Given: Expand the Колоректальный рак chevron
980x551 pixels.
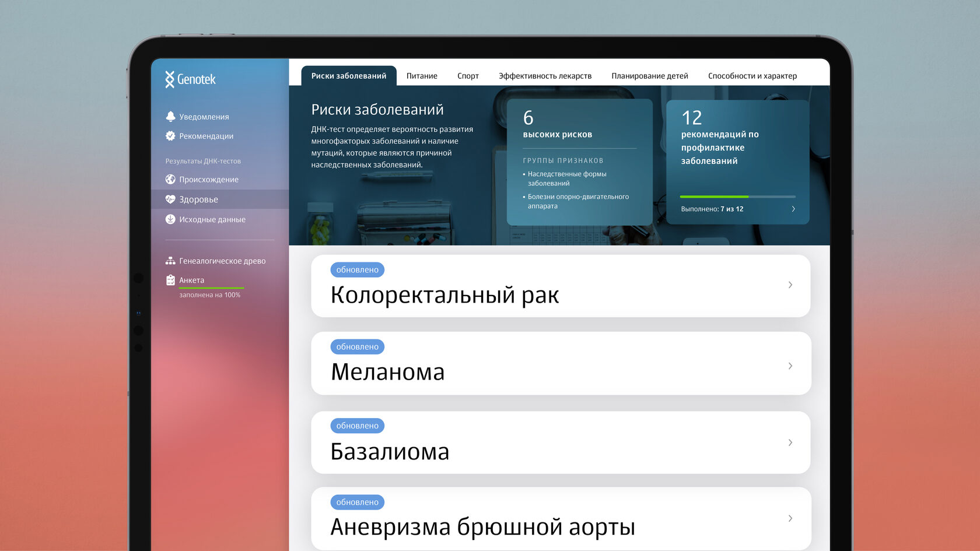Looking at the screenshot, I should (x=790, y=285).
